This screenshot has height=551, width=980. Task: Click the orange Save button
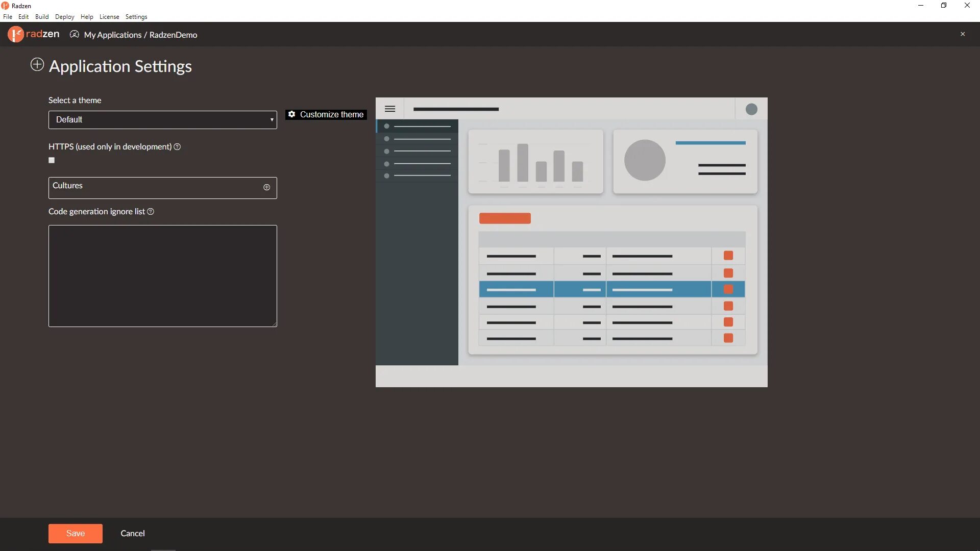[x=75, y=533]
